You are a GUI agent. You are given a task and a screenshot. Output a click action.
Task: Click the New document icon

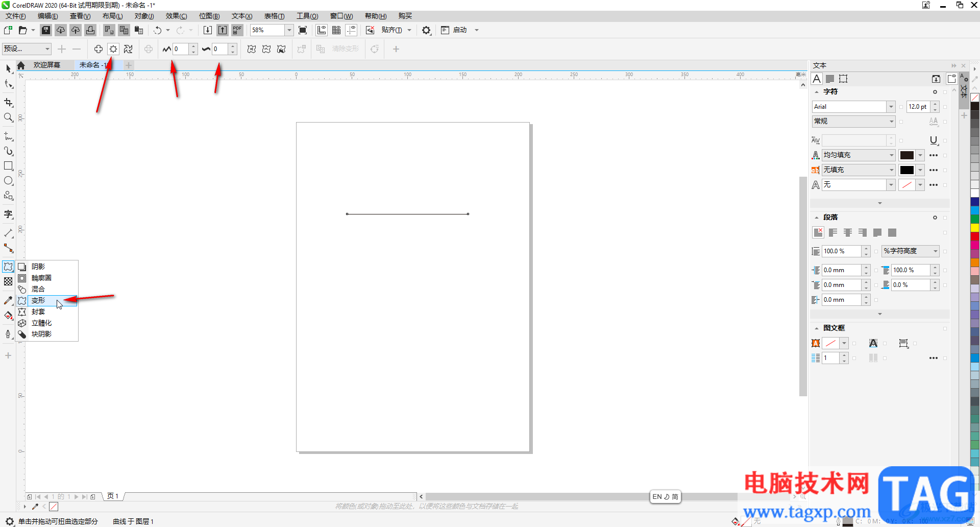(x=8, y=30)
